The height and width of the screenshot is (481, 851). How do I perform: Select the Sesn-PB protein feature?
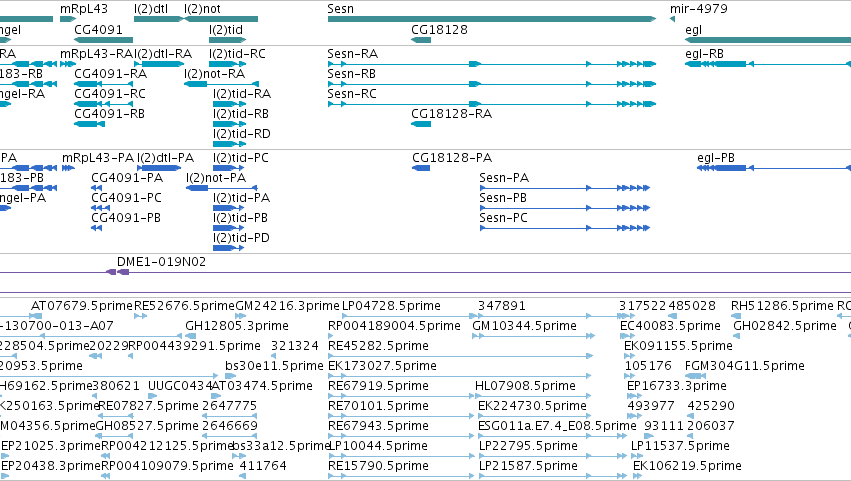click(x=565, y=208)
